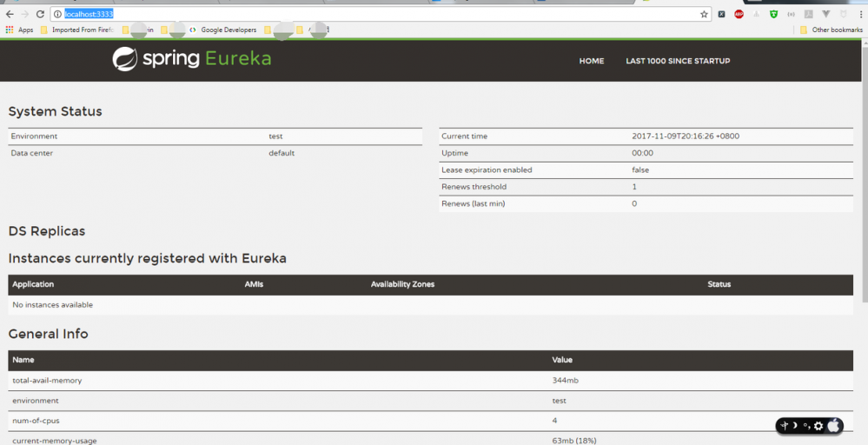Click the first glyph icon in floating toolbar

pos(784,425)
